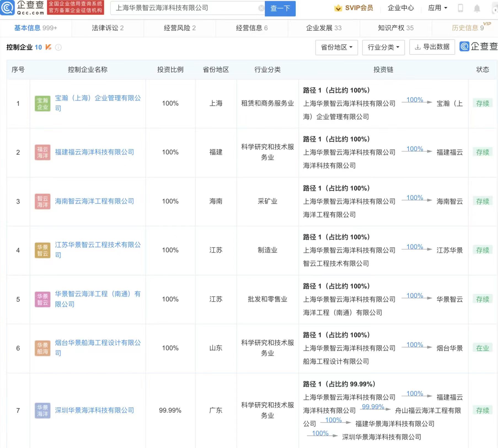Click 100% link in 烟台华景 investment chain
Viewport: 498px width, 448px height.
(415, 345)
